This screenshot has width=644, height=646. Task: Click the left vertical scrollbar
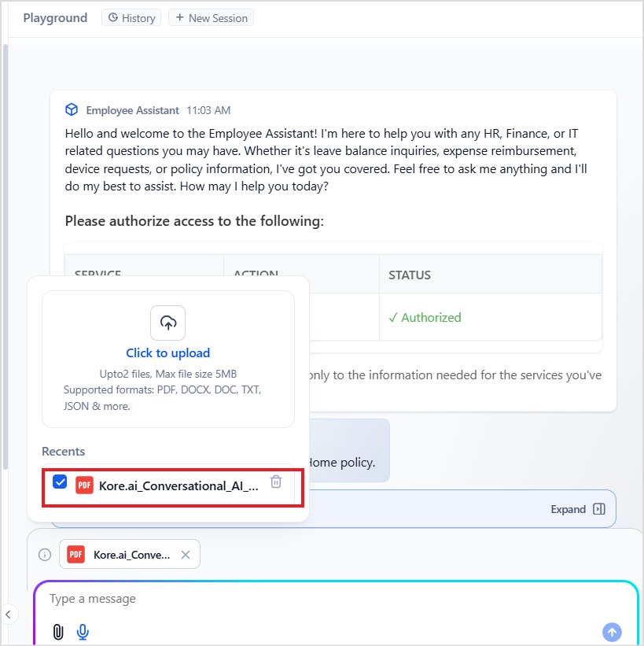click(6, 257)
